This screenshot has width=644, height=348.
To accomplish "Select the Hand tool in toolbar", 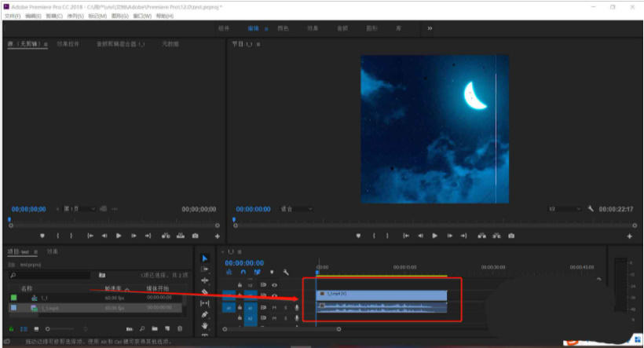I will click(205, 325).
